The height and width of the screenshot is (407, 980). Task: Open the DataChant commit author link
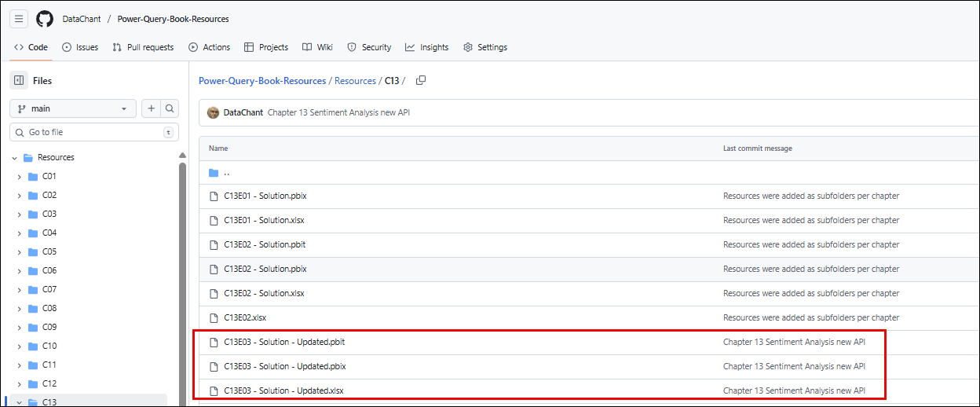[x=243, y=112]
